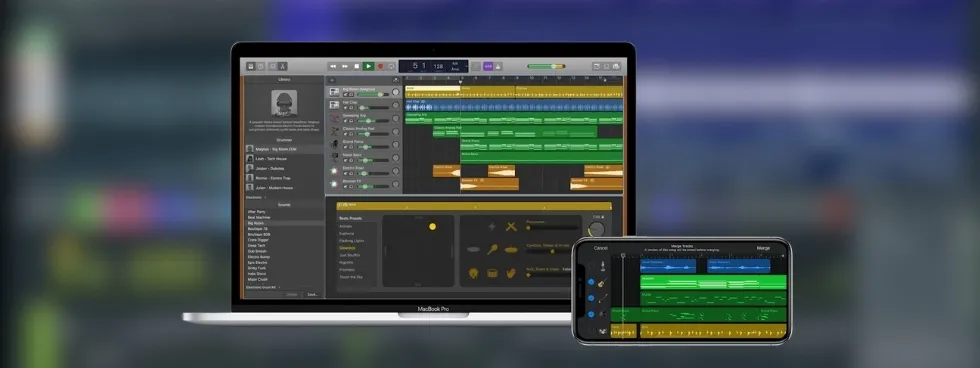This screenshot has height=368, width=980.
Task: Toggle the shaker instrument icon
Action: 492,249
